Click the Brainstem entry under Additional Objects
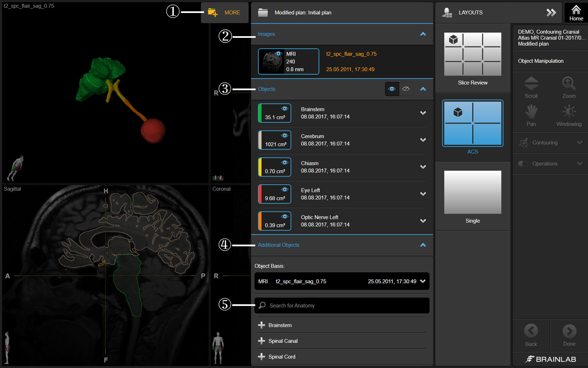 coord(280,325)
